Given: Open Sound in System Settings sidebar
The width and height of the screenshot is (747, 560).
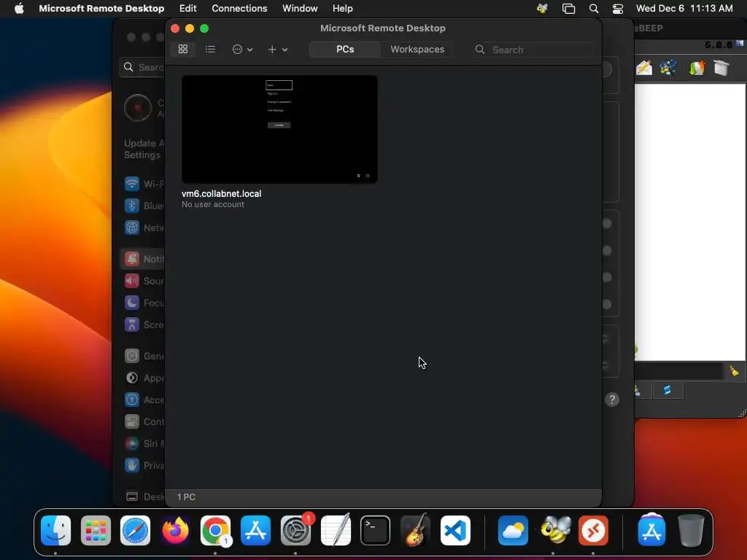Looking at the screenshot, I should coord(143,281).
